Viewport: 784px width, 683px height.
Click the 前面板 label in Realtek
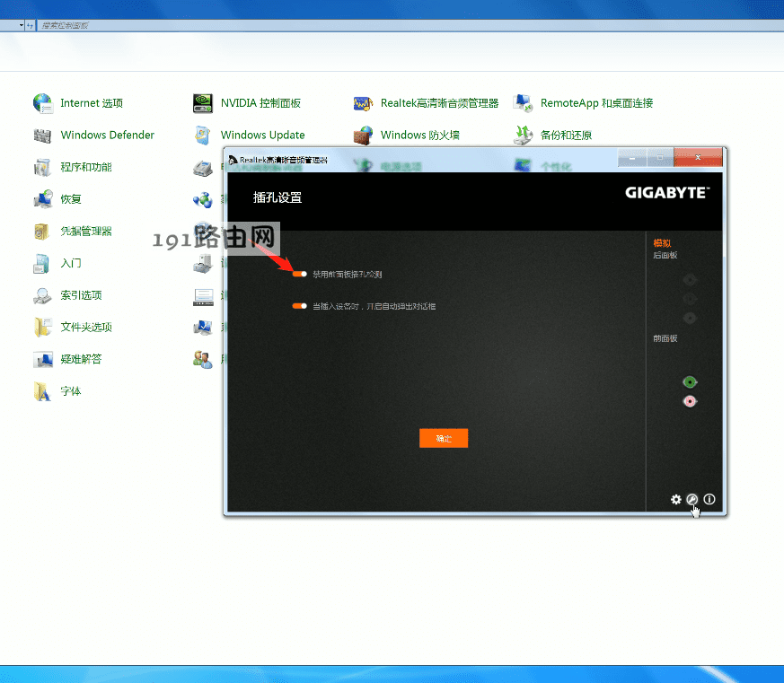tap(665, 338)
